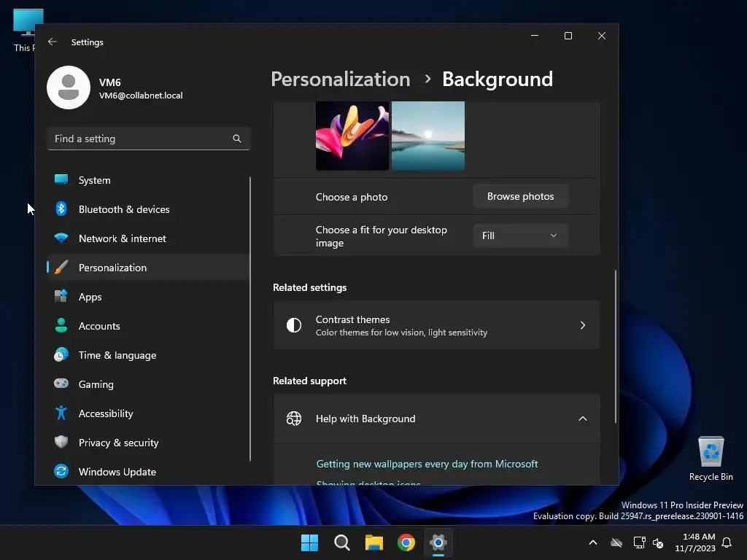Open the Windows Start button
This screenshot has width=747, height=560.
[309, 542]
